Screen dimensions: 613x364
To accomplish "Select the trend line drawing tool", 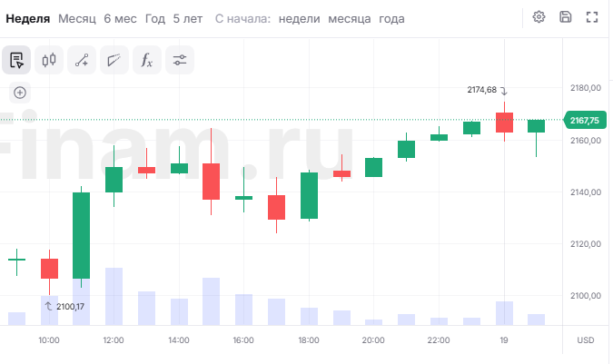I will [x=82, y=60].
